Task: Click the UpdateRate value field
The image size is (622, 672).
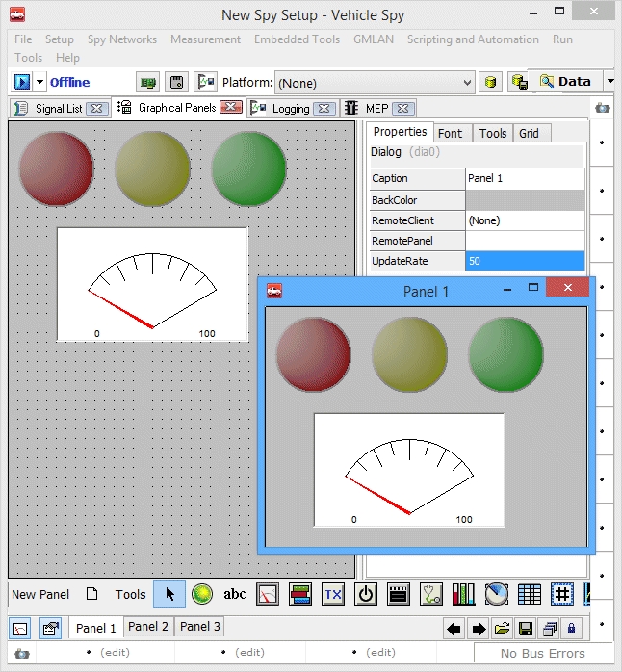Action: pos(525,261)
